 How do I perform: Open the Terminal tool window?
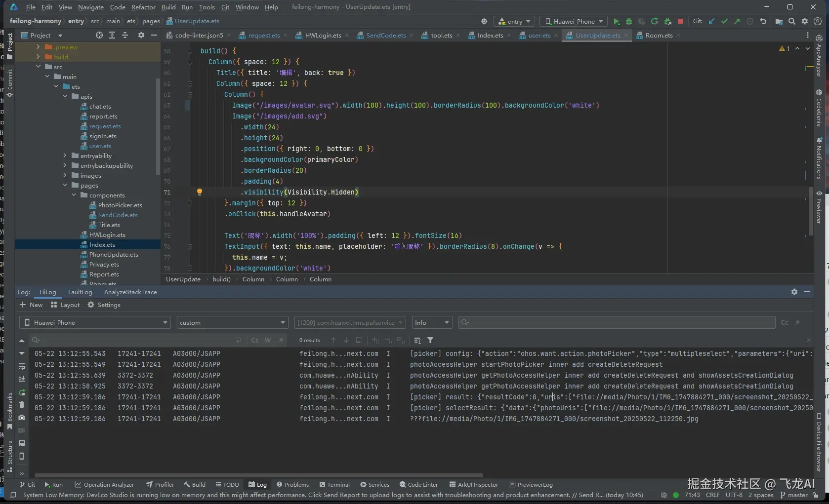click(x=334, y=485)
